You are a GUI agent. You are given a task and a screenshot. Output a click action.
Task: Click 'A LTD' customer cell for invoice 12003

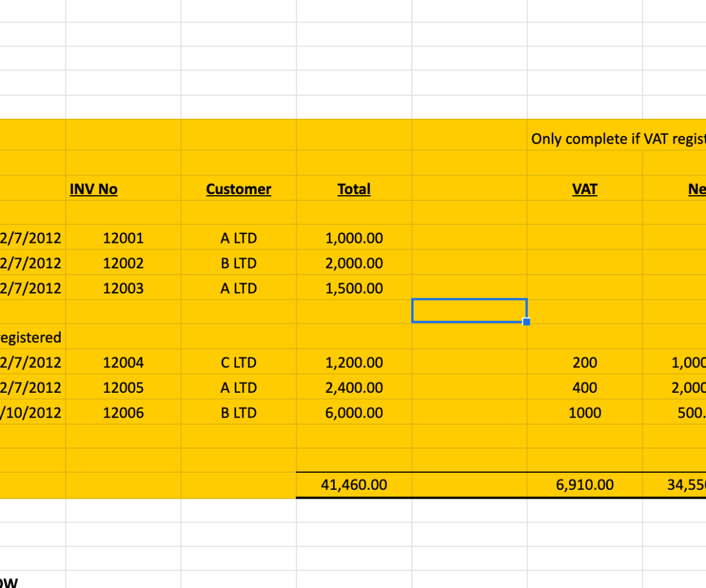(238, 288)
